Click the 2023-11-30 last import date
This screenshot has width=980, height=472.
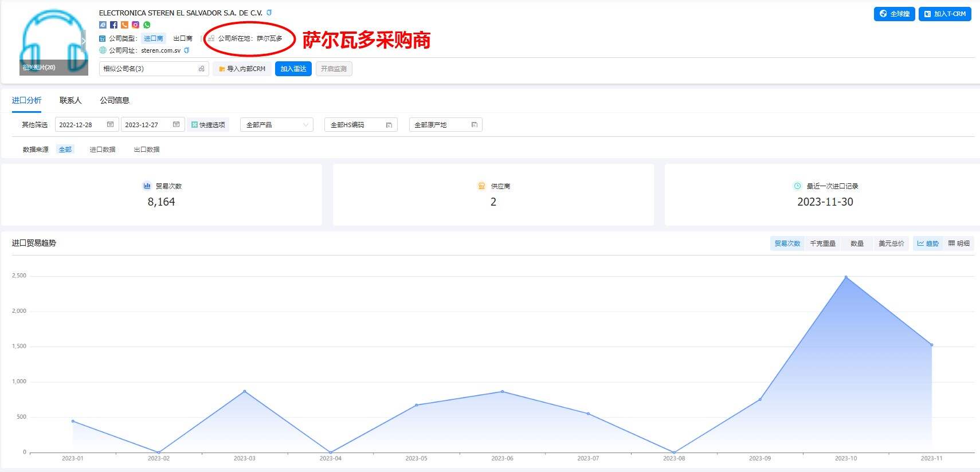pos(825,202)
